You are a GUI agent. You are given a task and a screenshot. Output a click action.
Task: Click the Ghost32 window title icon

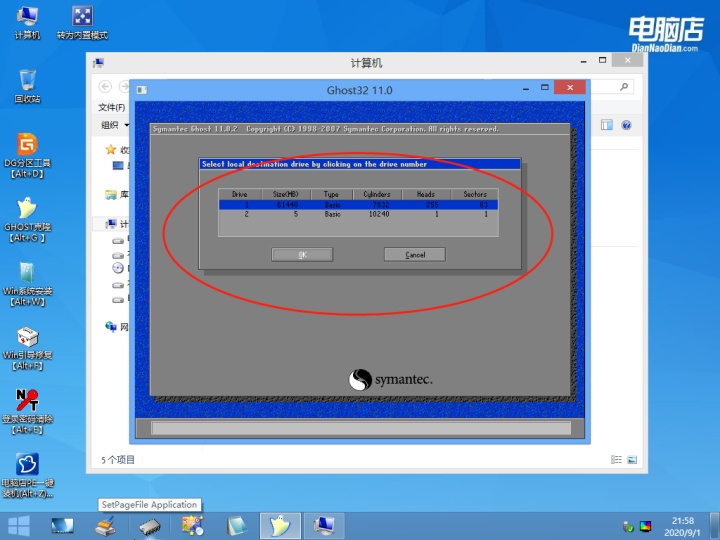pyautogui.click(x=142, y=90)
